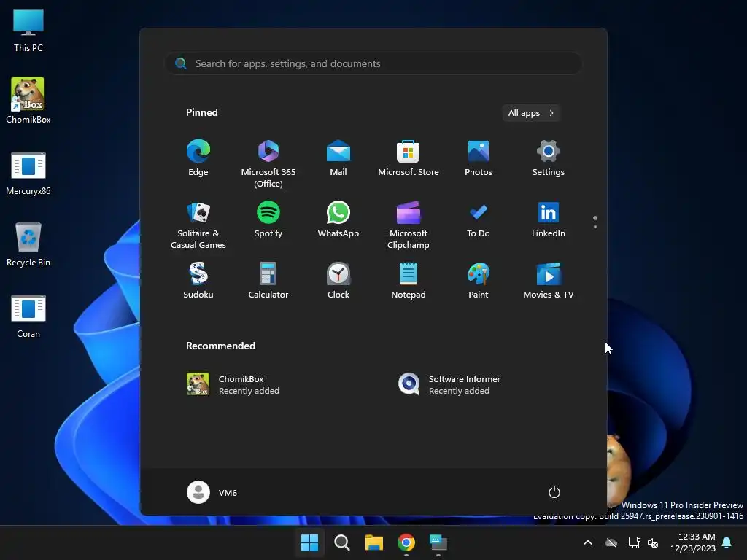Open notifications bell icon
The image size is (747, 560).
[727, 542]
